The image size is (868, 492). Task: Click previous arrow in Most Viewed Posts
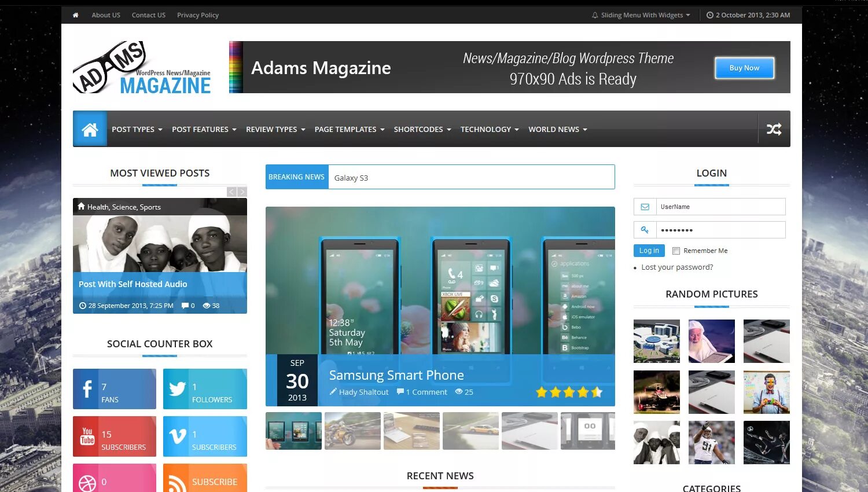click(x=231, y=192)
